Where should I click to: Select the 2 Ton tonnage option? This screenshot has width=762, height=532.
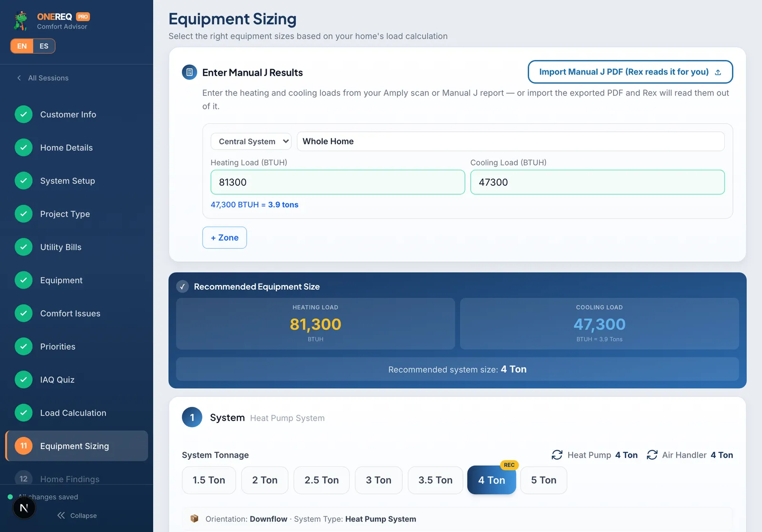[265, 480]
